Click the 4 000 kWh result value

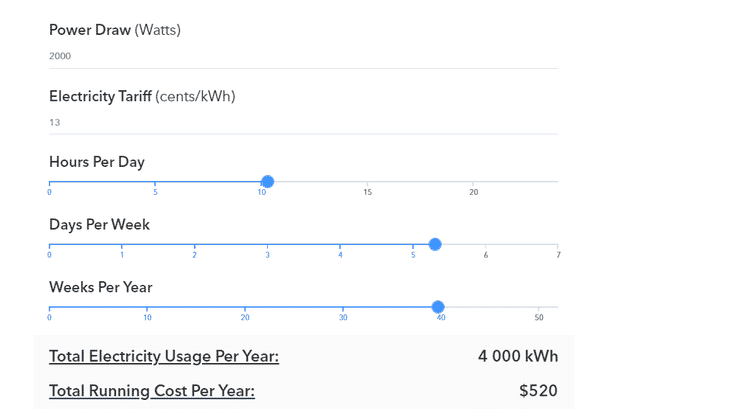click(517, 357)
